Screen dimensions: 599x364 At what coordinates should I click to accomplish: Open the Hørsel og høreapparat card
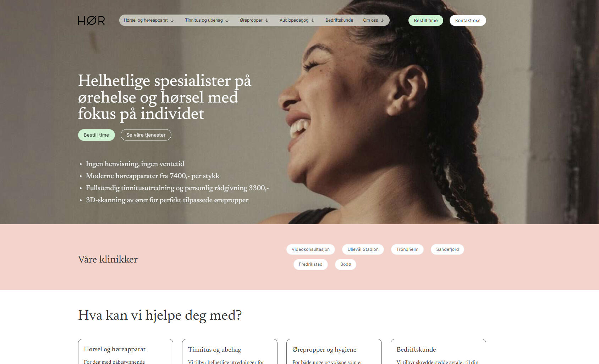pos(126,352)
